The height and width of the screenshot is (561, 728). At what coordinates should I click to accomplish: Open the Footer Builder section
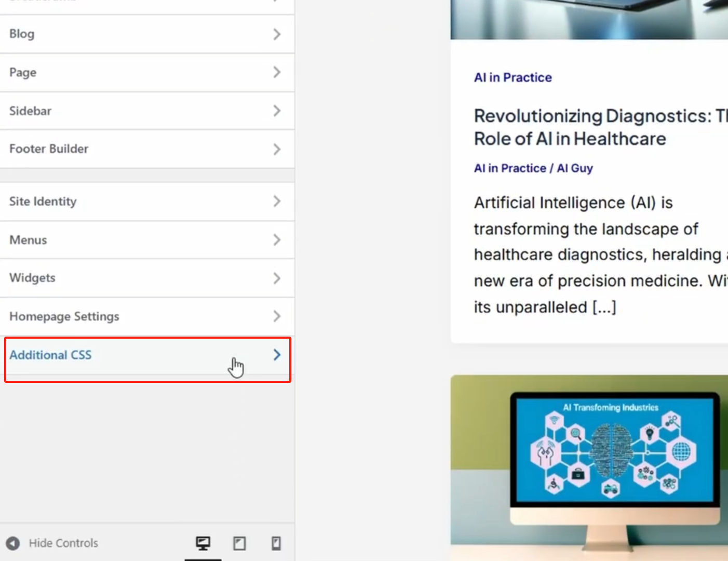[x=147, y=149]
